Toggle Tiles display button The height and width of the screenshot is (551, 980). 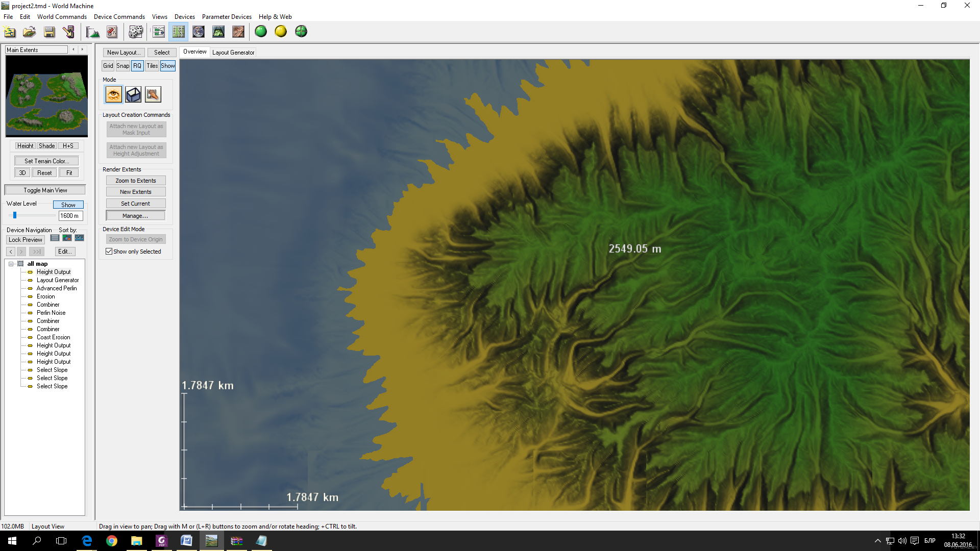pyautogui.click(x=152, y=66)
